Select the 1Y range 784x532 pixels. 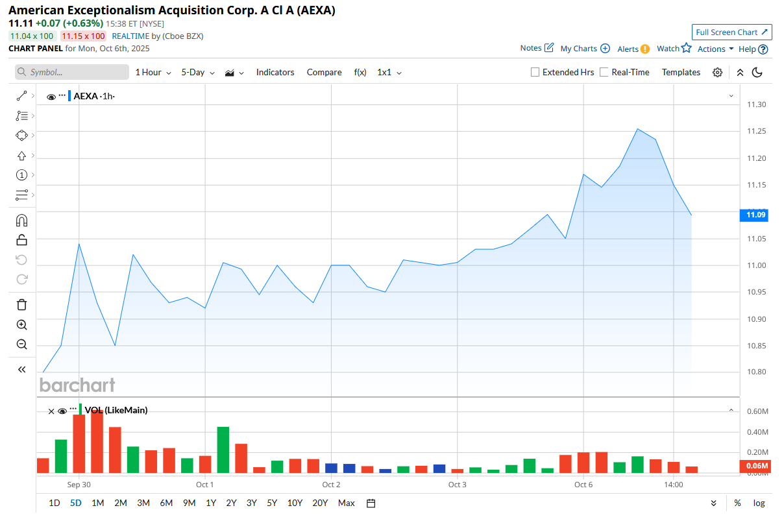click(x=211, y=503)
